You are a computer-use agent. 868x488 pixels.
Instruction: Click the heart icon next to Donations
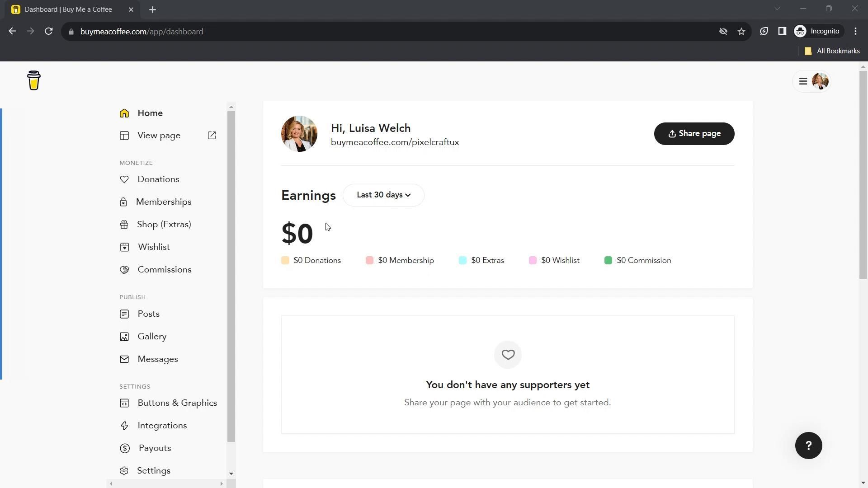[124, 179]
